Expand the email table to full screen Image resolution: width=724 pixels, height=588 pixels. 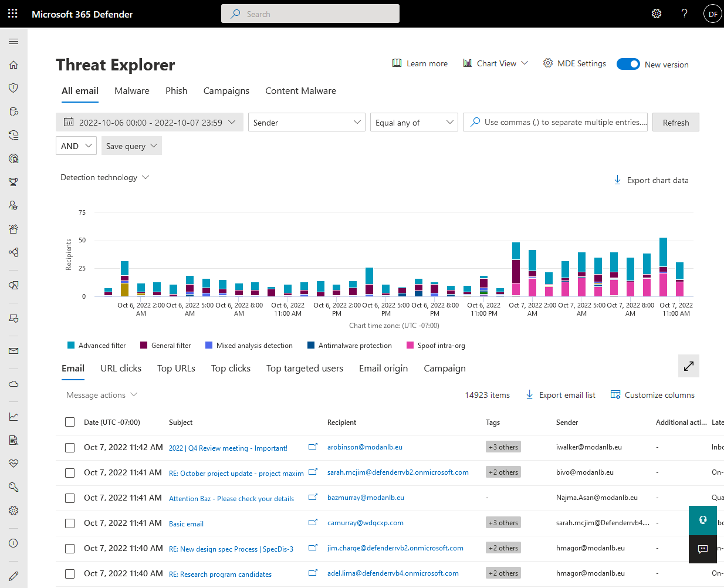point(688,366)
